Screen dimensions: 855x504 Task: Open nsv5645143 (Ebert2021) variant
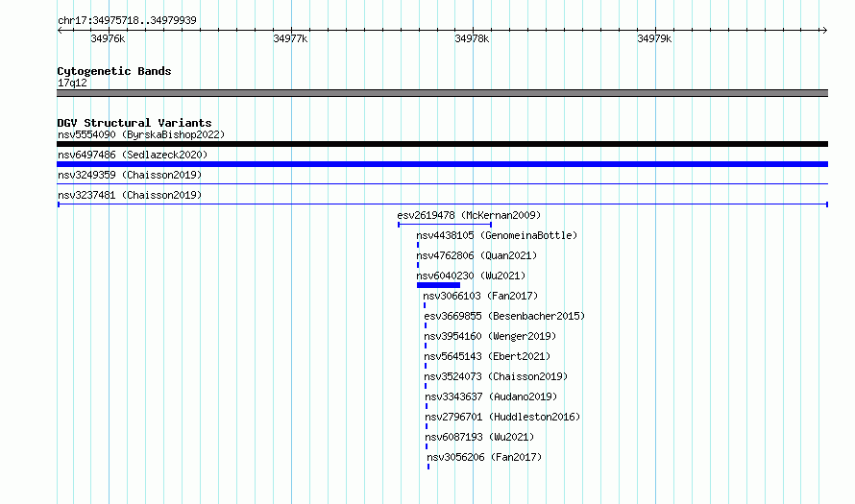pos(487,356)
